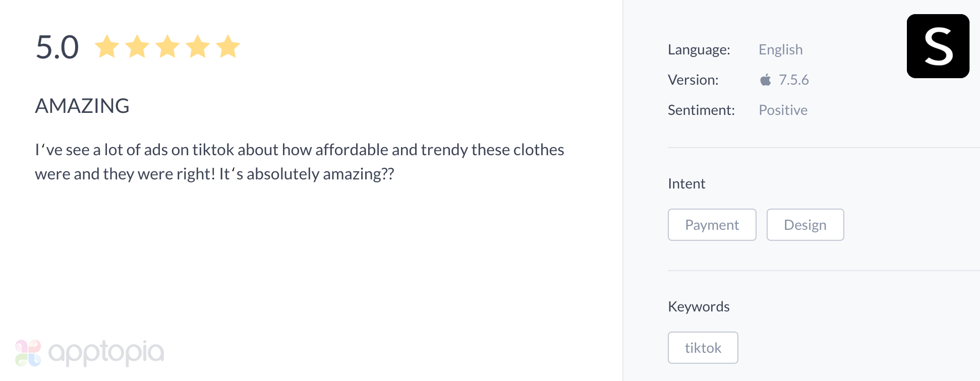Select the 5.0 rating score
The image size is (980, 381).
57,46
